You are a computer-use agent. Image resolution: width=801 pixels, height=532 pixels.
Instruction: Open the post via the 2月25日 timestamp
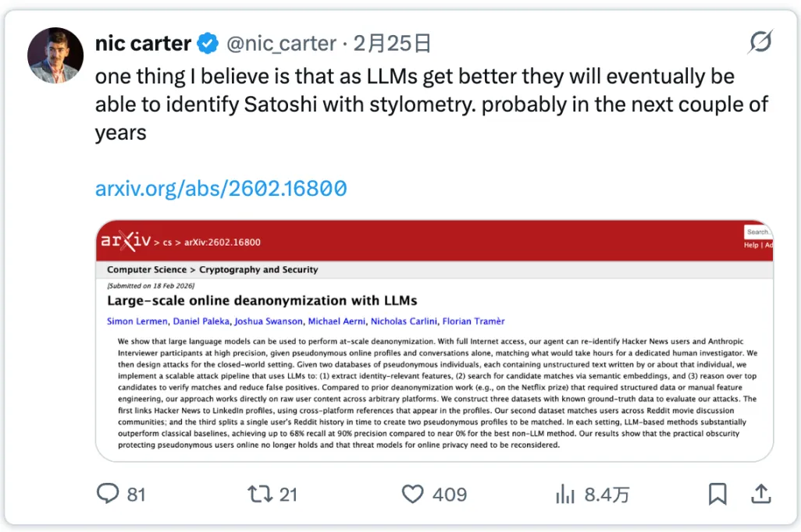point(392,44)
